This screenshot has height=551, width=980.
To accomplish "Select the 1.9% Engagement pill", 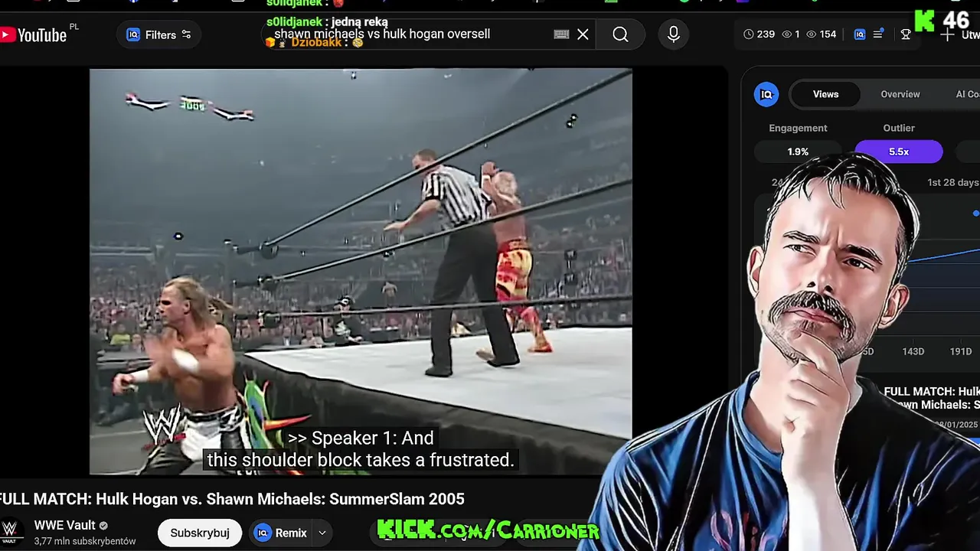I will [x=798, y=152].
